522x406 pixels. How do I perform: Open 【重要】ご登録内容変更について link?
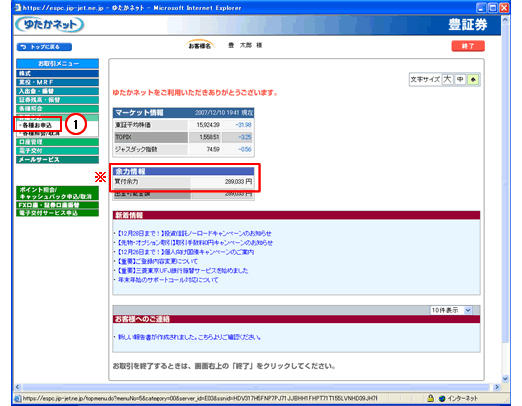pos(158,261)
